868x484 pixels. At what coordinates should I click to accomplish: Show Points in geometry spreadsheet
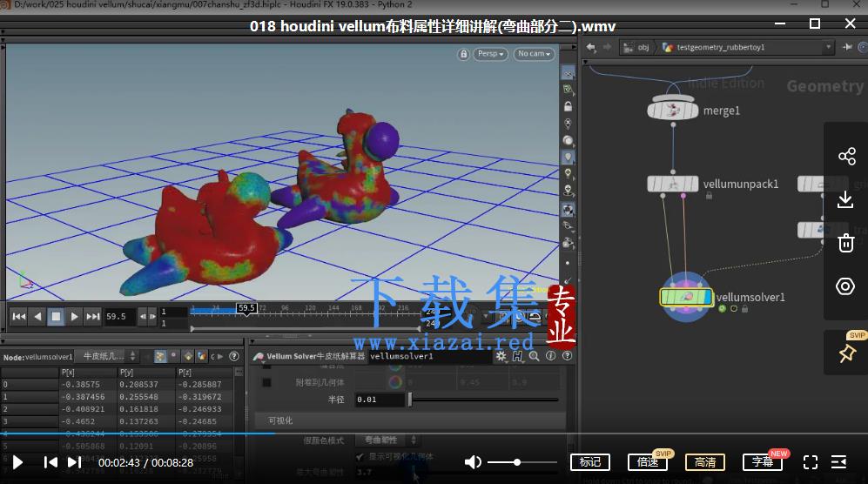pyautogui.click(x=160, y=356)
